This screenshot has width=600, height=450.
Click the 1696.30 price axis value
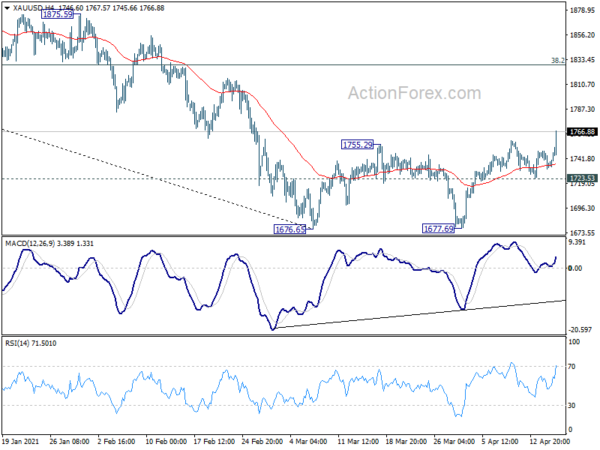(x=582, y=208)
